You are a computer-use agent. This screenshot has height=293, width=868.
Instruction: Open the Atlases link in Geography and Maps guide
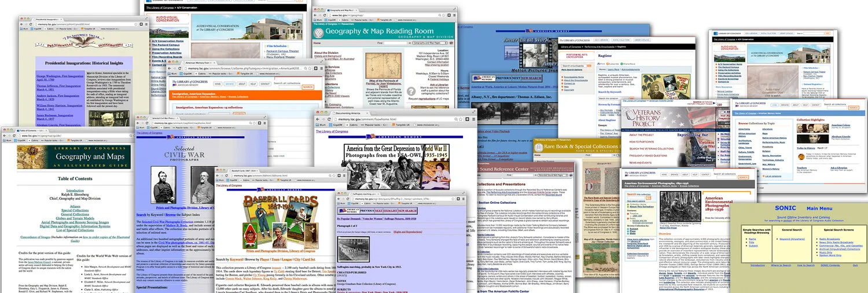coord(75,207)
